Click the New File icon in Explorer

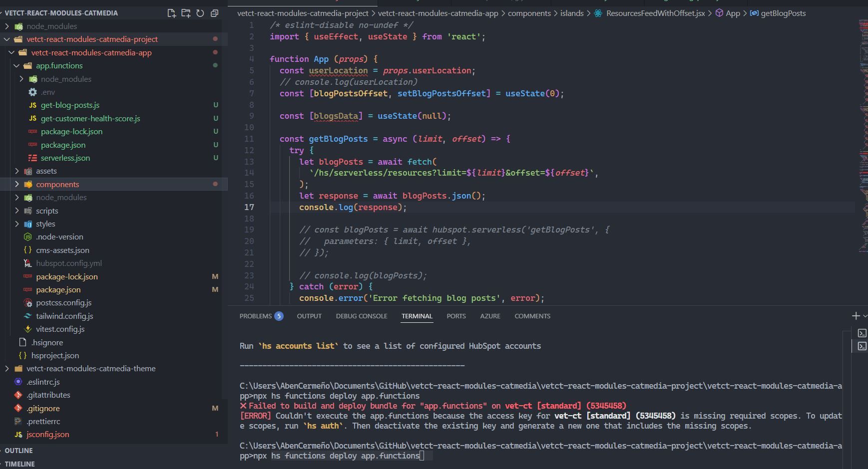[170, 13]
